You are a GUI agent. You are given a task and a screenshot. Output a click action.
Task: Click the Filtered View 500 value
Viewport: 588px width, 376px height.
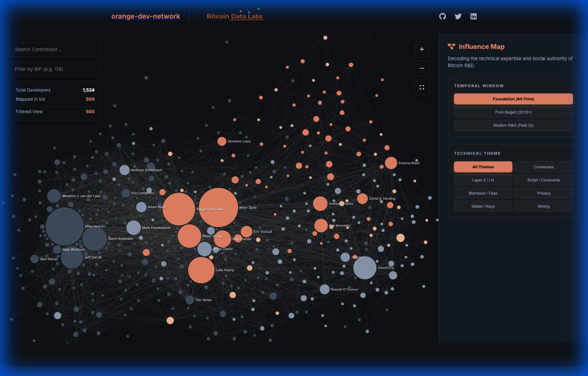point(90,112)
